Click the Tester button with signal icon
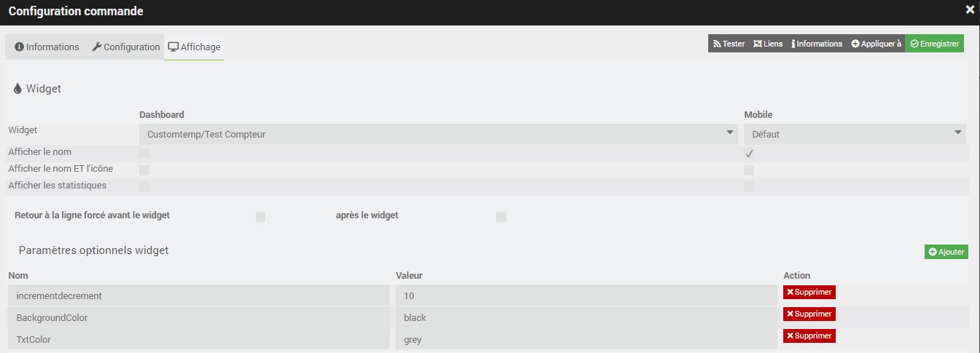This screenshot has height=353, width=980. 729,44
